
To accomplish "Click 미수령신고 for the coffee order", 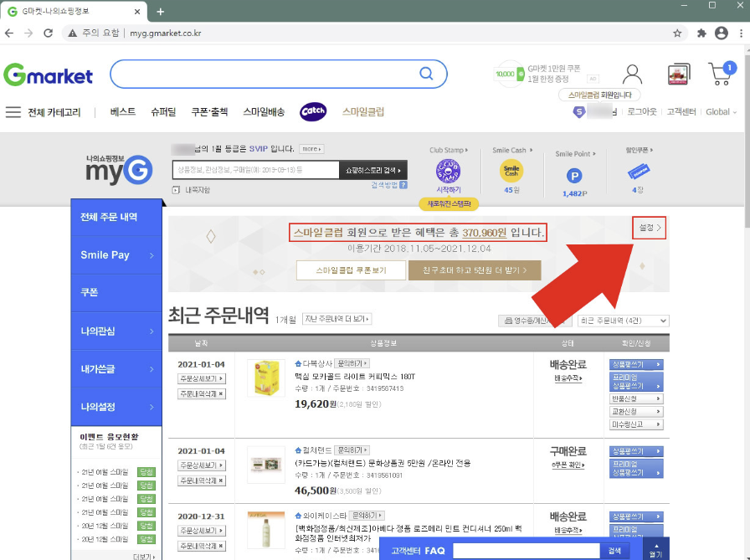I will 636,424.
